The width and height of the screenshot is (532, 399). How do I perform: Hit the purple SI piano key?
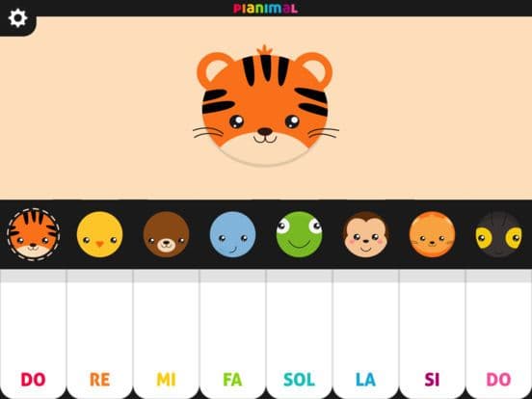tap(432, 334)
